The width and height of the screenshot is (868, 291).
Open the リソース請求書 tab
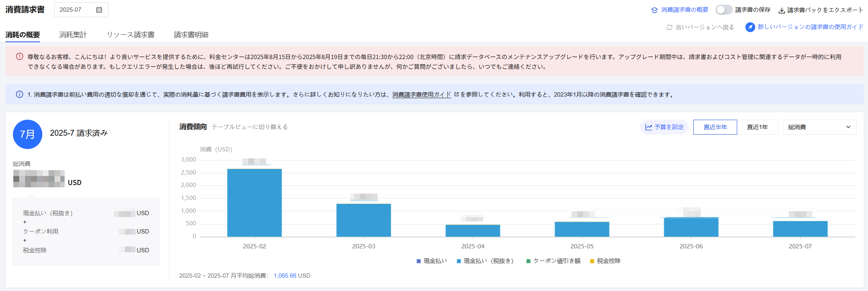tap(130, 35)
